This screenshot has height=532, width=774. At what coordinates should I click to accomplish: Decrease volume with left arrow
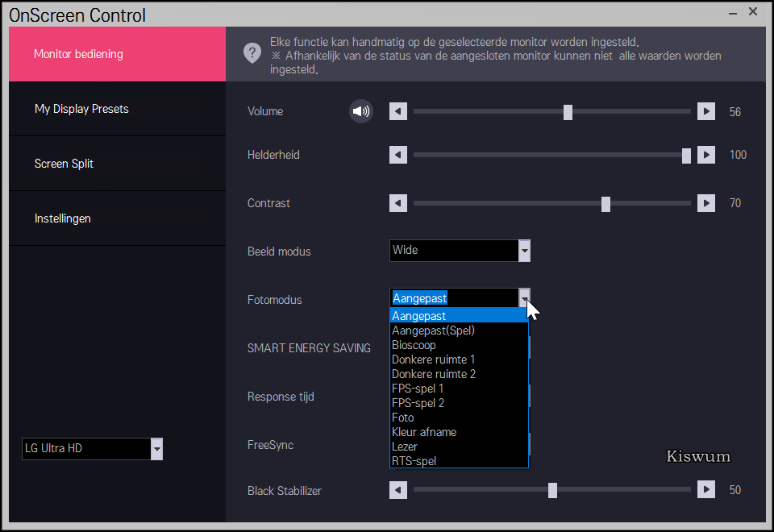(x=398, y=111)
